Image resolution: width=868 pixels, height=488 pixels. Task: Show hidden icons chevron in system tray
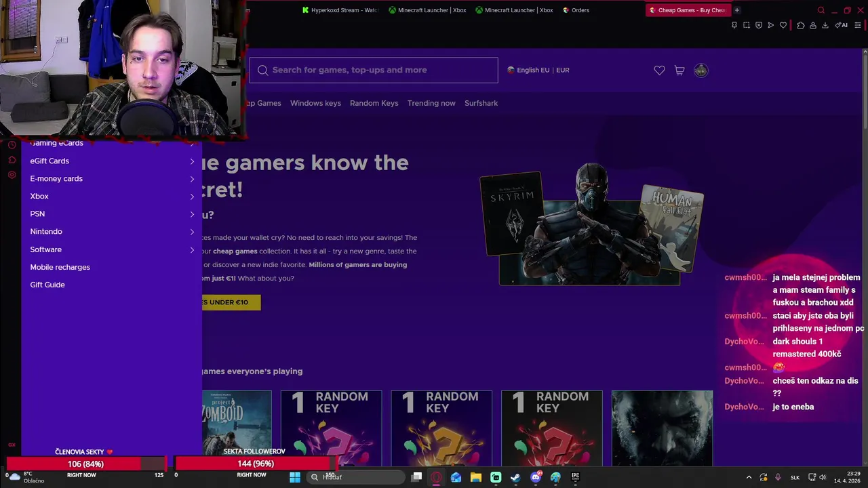click(749, 477)
